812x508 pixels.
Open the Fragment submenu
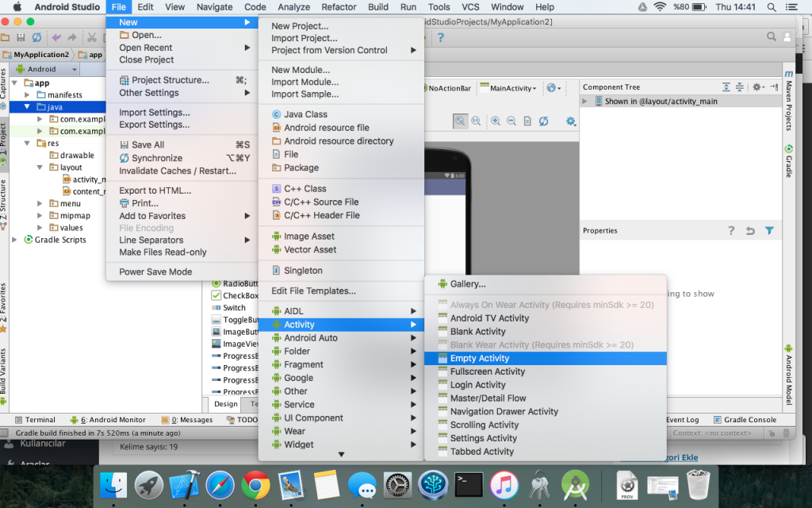tap(341, 364)
